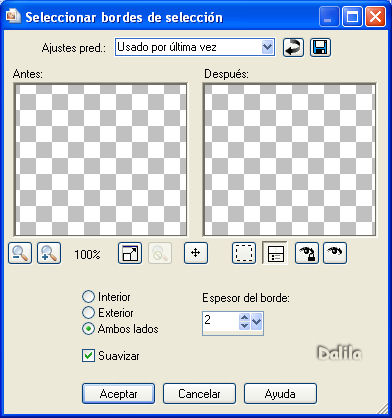Open the Espesor del borde slider dropdown
392x418 pixels.
257,322
